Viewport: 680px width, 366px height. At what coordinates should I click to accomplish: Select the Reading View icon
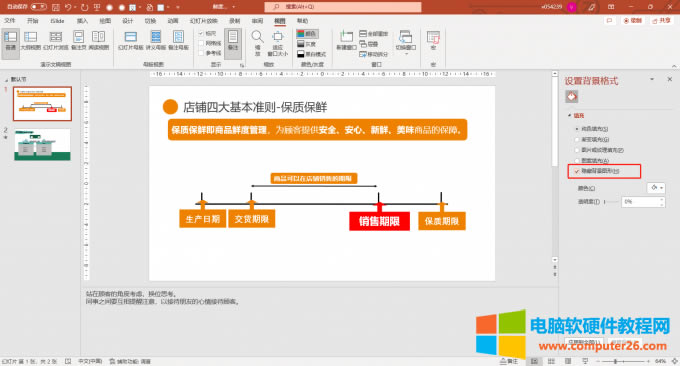98,40
